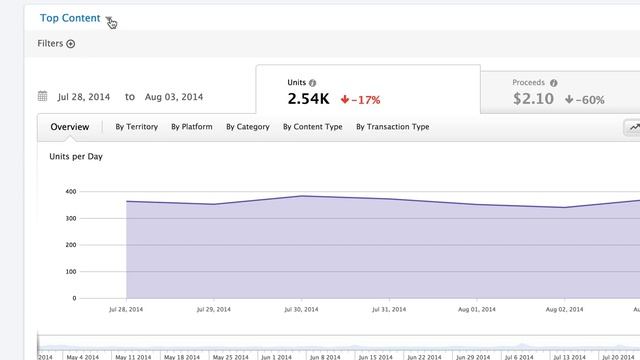Viewport: 640px width, 360px height.
Task: Click the Filters label
Action: tap(50, 43)
